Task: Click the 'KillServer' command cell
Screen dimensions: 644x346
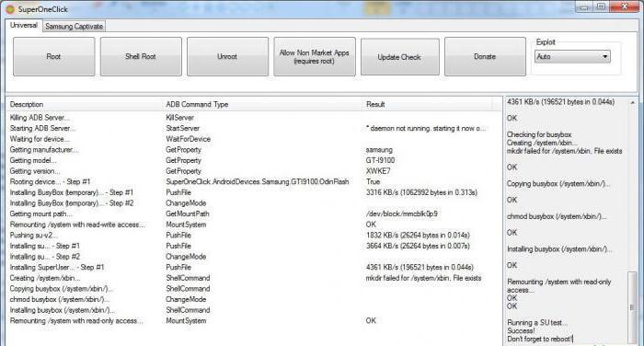Action: (180, 118)
